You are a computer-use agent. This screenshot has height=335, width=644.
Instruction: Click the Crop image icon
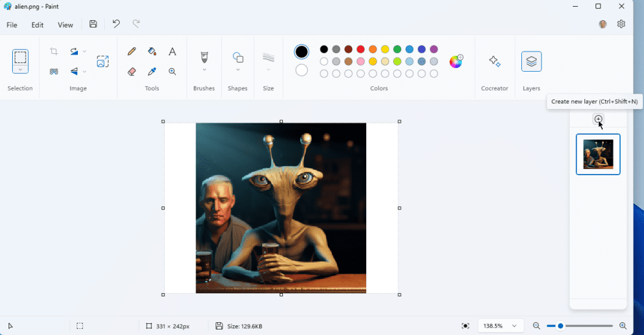point(54,51)
